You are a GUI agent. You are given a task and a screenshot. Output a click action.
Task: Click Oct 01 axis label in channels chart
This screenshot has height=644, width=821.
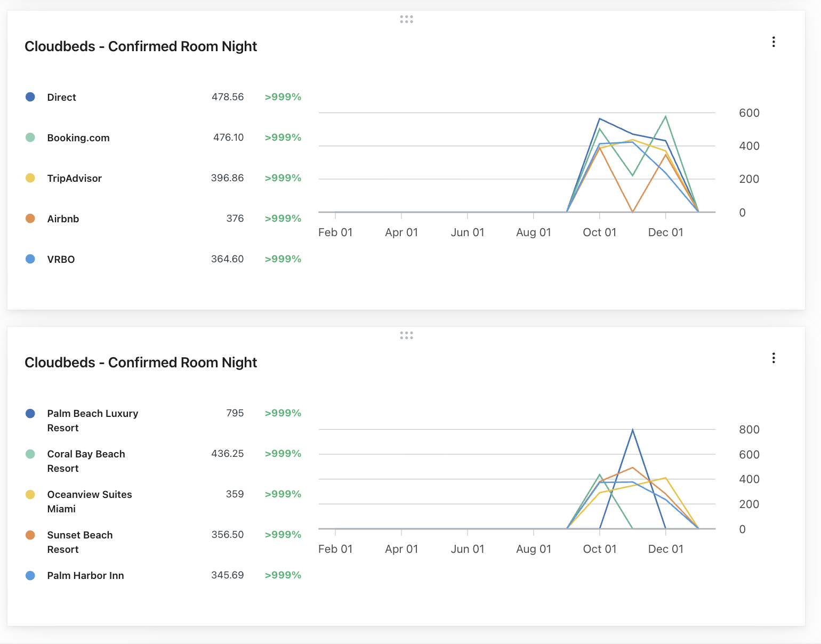tap(599, 232)
